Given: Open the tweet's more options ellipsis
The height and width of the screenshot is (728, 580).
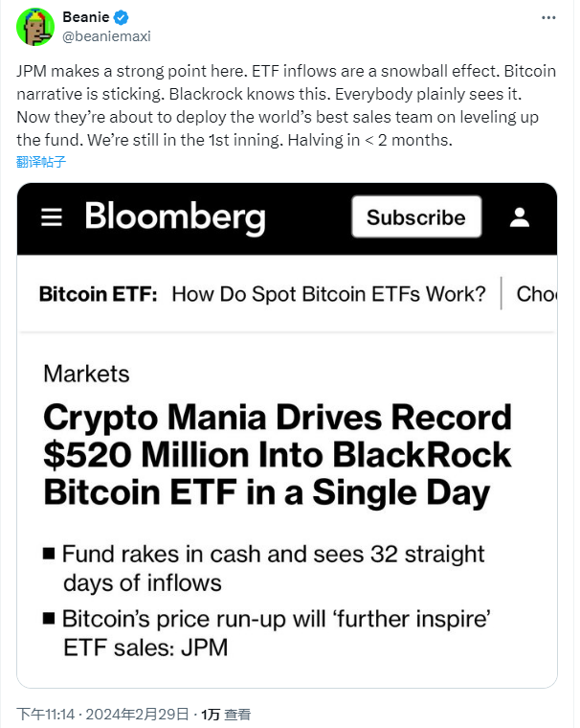Looking at the screenshot, I should (x=548, y=18).
